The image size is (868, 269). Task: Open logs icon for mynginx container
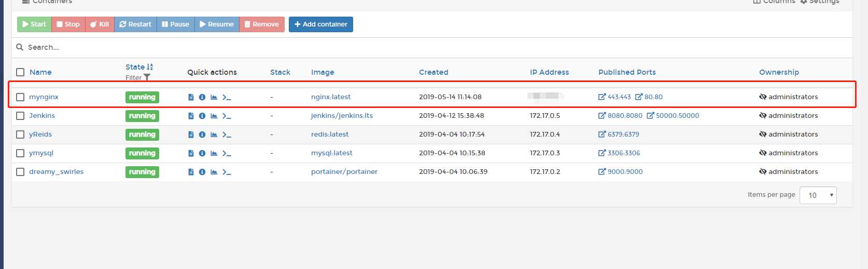[x=191, y=97]
